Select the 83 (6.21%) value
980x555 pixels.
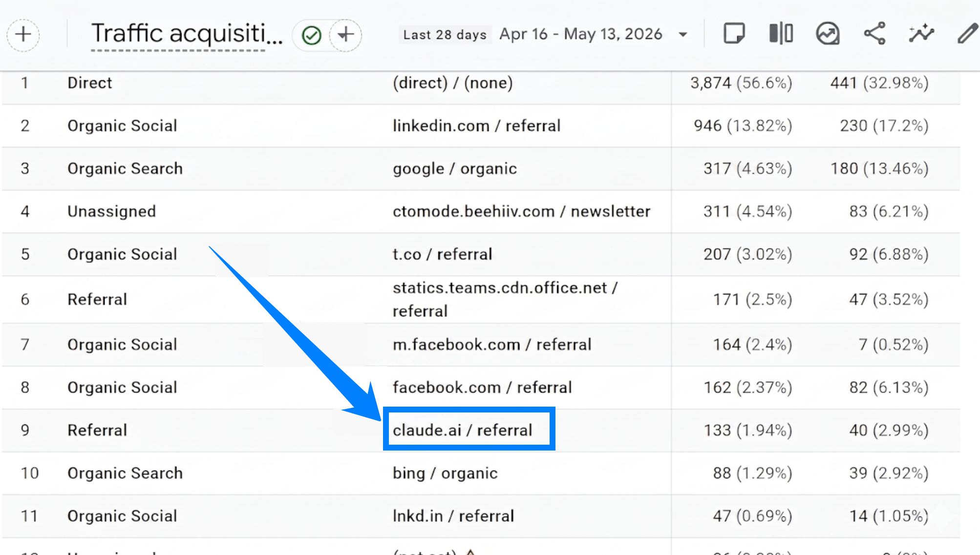[889, 211]
